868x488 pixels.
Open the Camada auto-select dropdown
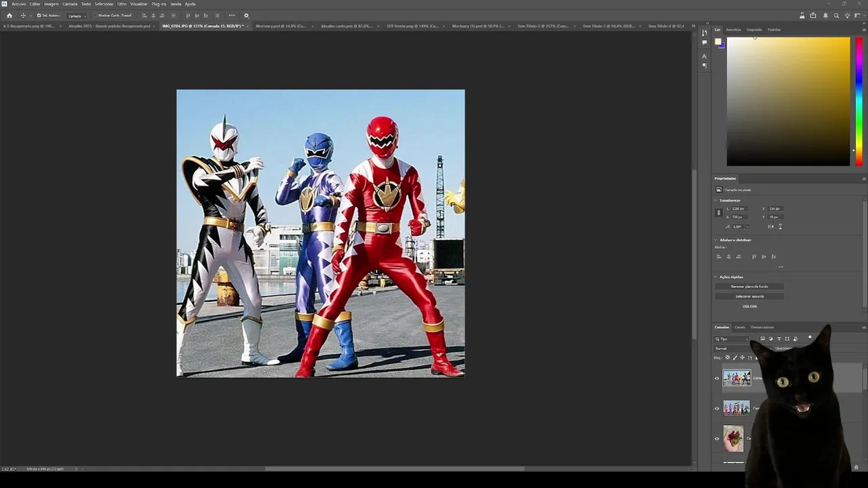point(77,16)
